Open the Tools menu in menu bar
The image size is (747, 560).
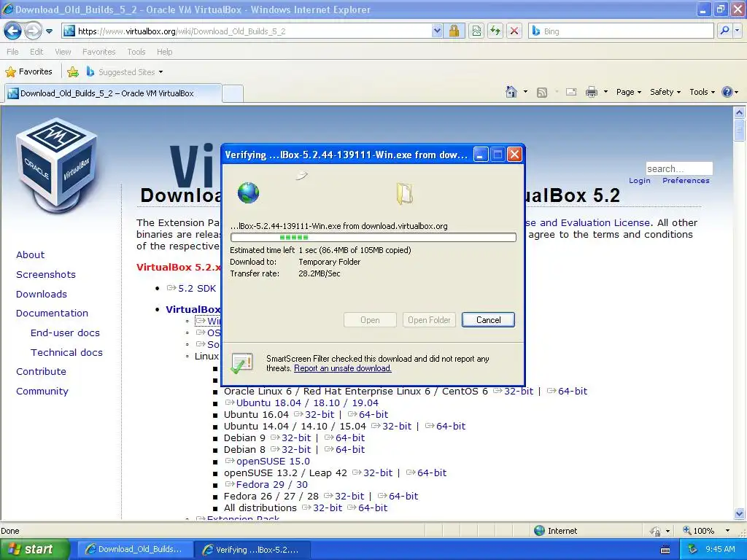[x=136, y=52]
